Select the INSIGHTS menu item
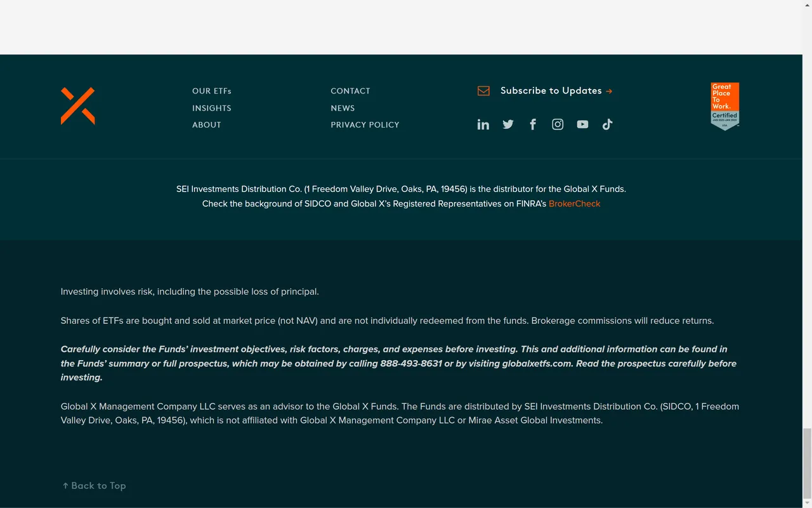 211,108
